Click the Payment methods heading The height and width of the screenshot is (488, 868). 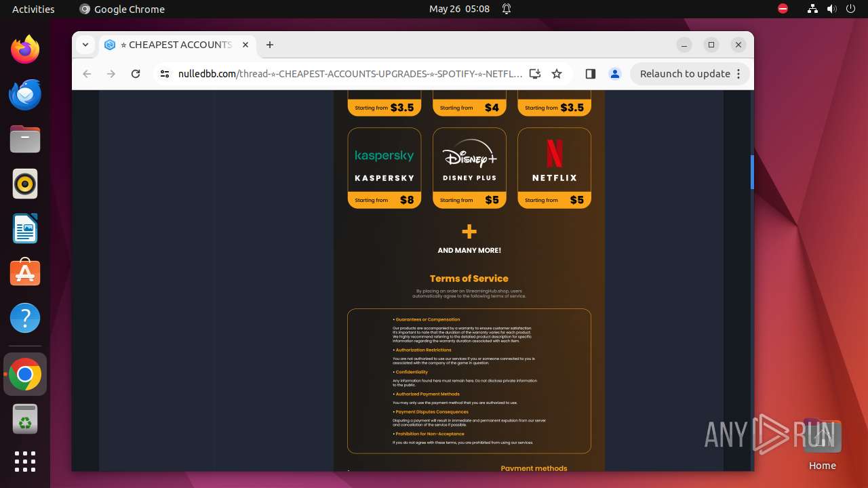[x=534, y=468]
